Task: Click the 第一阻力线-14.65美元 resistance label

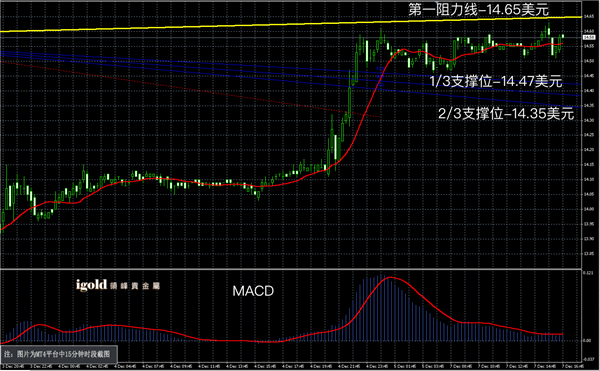Action: point(478,10)
